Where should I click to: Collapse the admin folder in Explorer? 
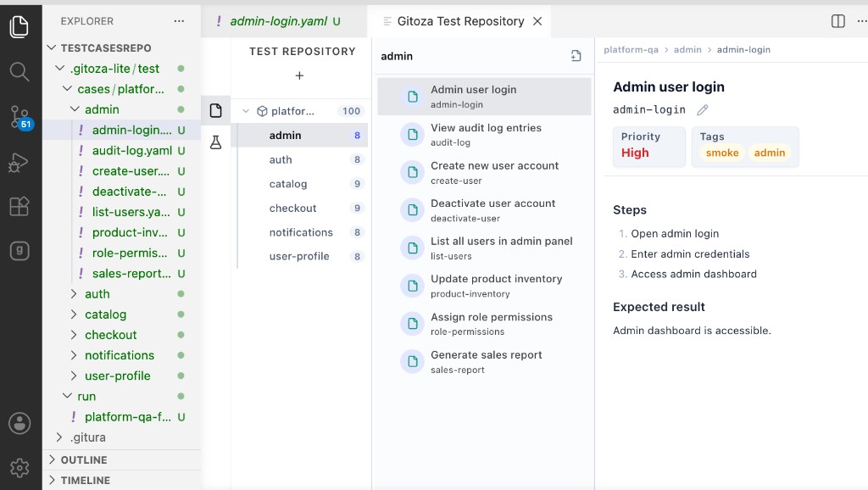coord(75,109)
